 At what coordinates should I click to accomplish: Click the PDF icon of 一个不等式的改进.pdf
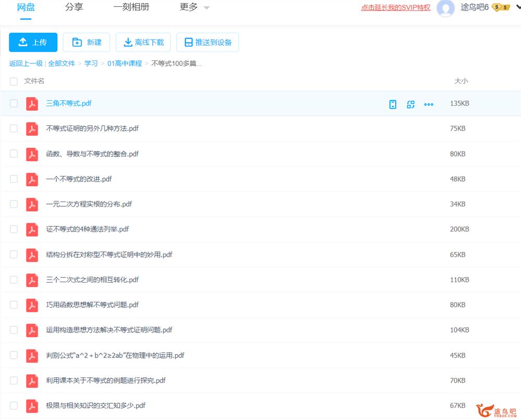(32, 179)
